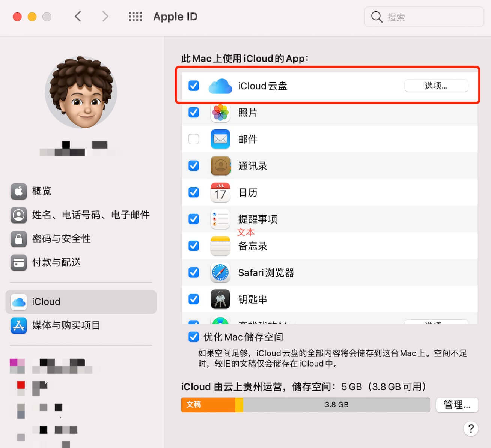Click the 日历 Calendar app icon
Image resolution: width=491 pixels, height=448 pixels.
click(220, 192)
